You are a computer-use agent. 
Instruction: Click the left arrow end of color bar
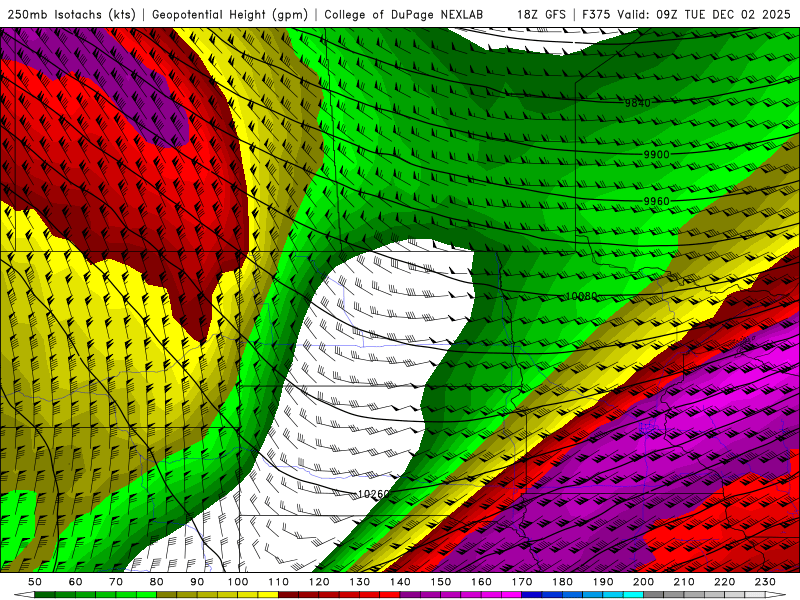coord(24,595)
